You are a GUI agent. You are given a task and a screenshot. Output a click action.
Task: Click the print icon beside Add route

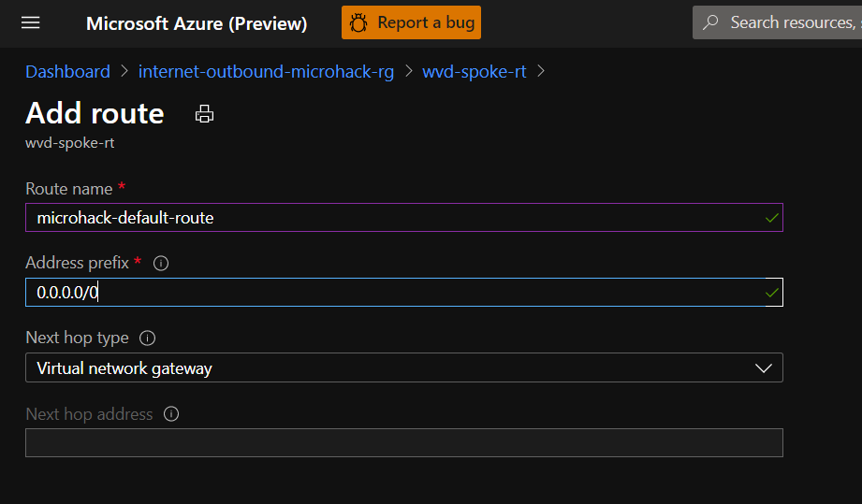click(204, 114)
